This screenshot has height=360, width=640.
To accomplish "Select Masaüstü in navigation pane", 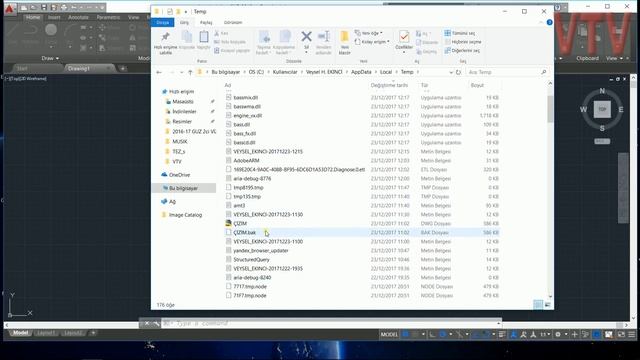I will point(183,102).
